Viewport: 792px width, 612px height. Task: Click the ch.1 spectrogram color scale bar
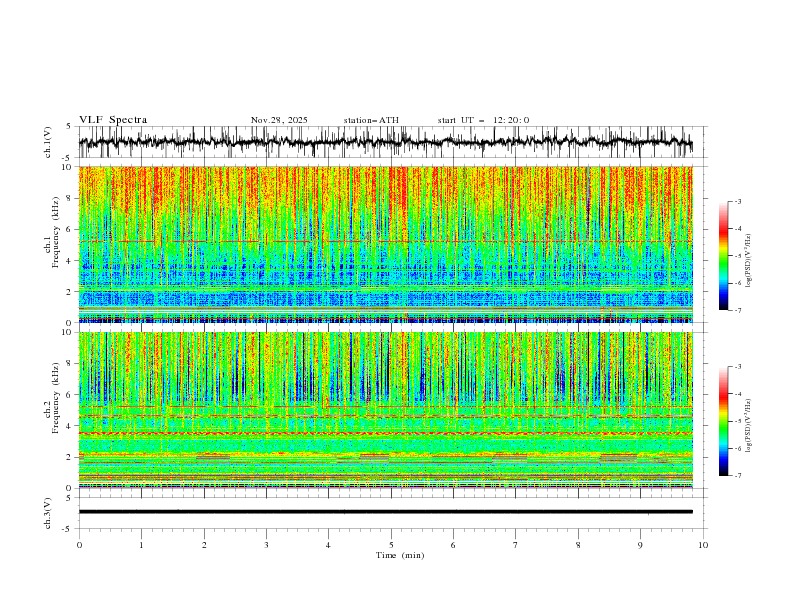pyautogui.click(x=723, y=256)
